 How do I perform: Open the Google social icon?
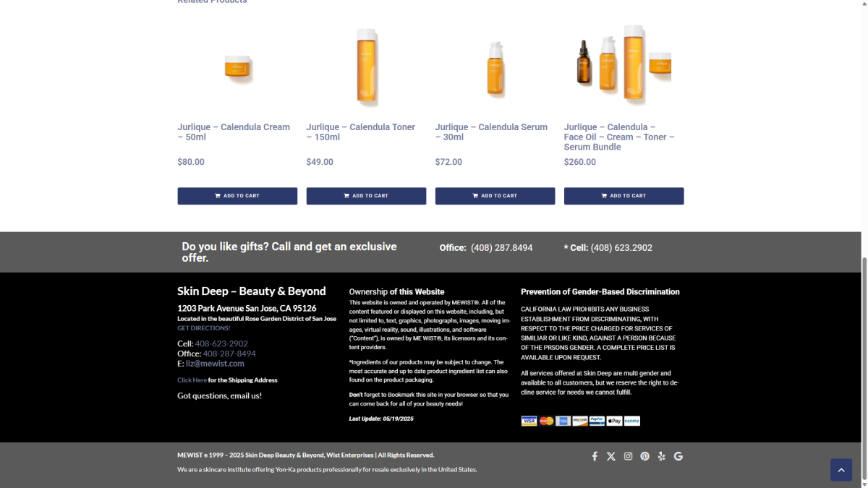click(x=678, y=456)
